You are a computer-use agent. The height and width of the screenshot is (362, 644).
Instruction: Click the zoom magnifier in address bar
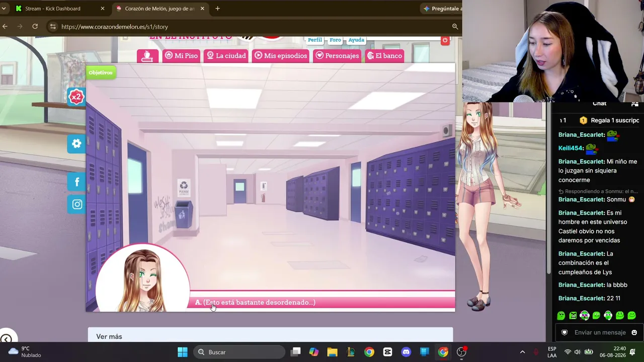click(x=455, y=27)
